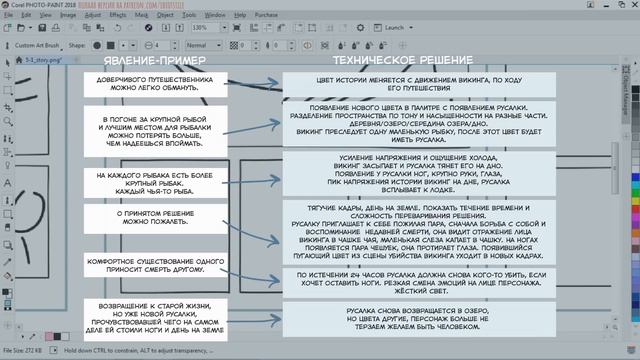Click the Export icon with up arrow
This screenshot has height=360, width=640.
(x=180, y=28)
